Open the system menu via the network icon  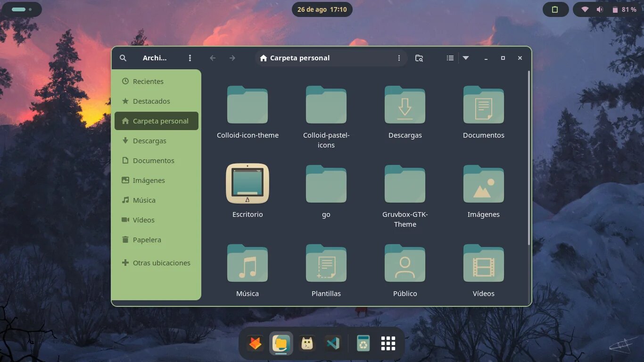tap(585, 9)
